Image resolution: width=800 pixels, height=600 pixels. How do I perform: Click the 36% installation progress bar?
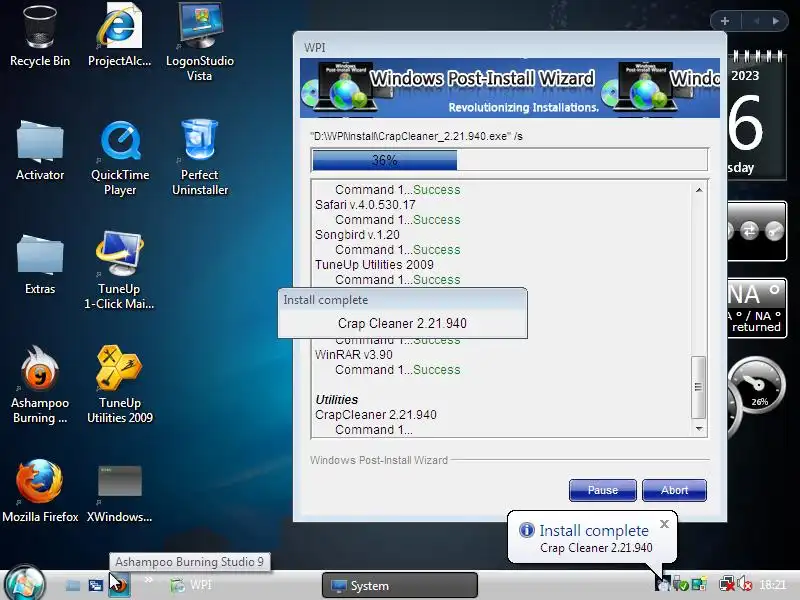509,160
